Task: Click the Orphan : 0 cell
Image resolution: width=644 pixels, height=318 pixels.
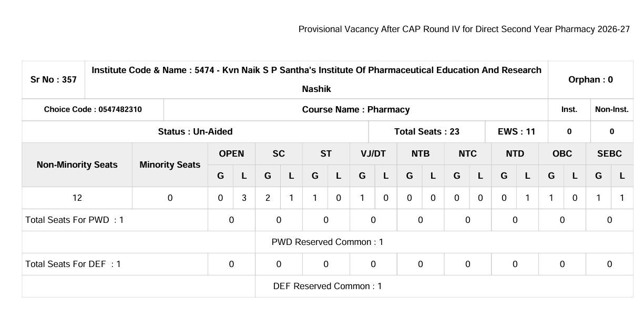Action: click(x=590, y=80)
